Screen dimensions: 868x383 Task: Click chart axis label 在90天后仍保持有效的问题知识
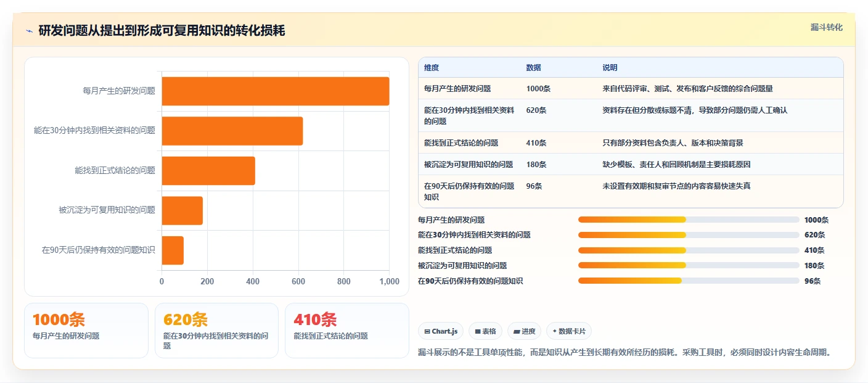coord(99,250)
